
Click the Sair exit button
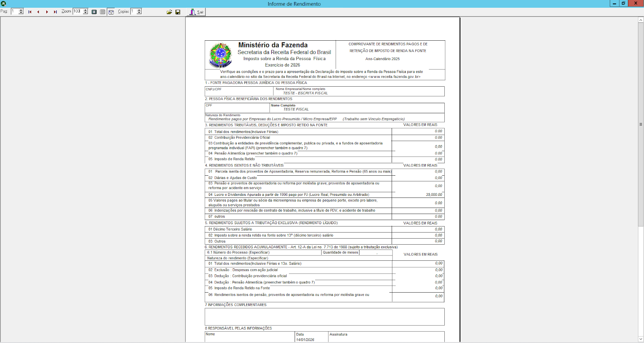click(196, 12)
